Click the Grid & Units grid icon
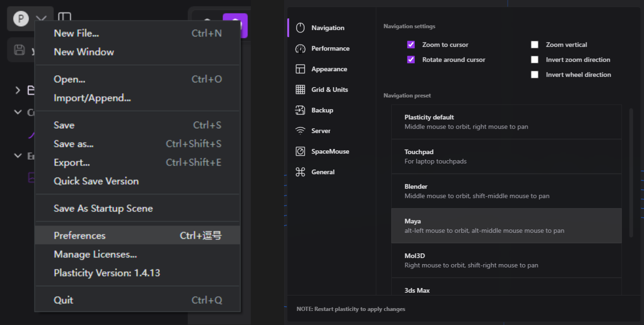The height and width of the screenshot is (325, 644). click(x=300, y=90)
